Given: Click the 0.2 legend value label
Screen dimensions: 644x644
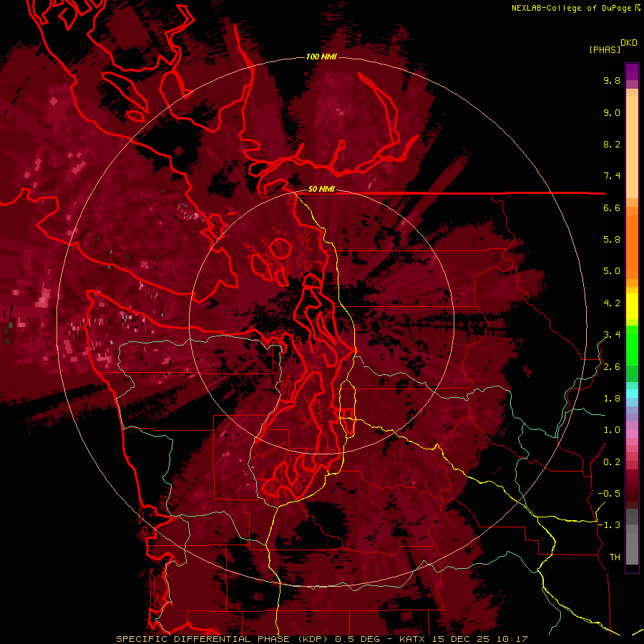Looking at the screenshot, I should click(612, 462).
